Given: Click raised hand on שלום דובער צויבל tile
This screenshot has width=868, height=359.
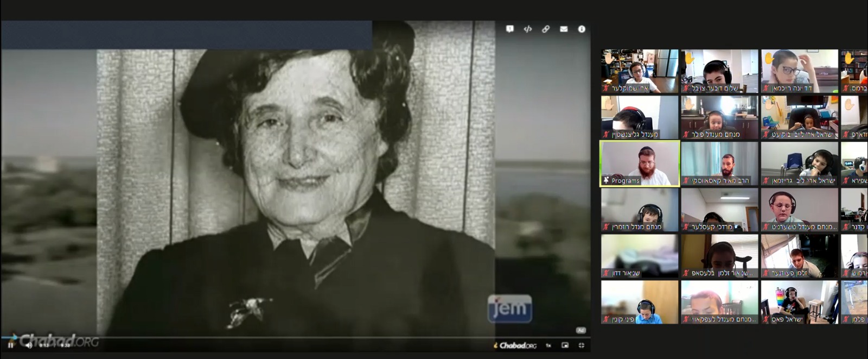Looking at the screenshot, I should (689, 58).
